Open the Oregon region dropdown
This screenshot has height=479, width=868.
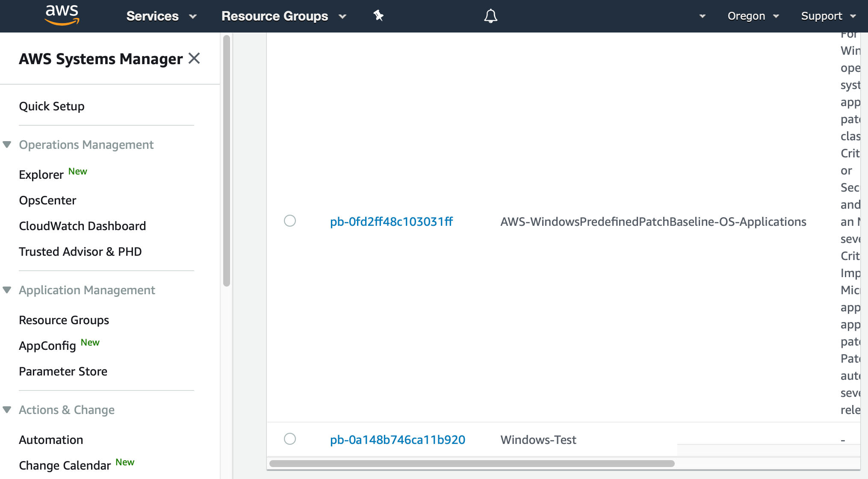point(753,16)
